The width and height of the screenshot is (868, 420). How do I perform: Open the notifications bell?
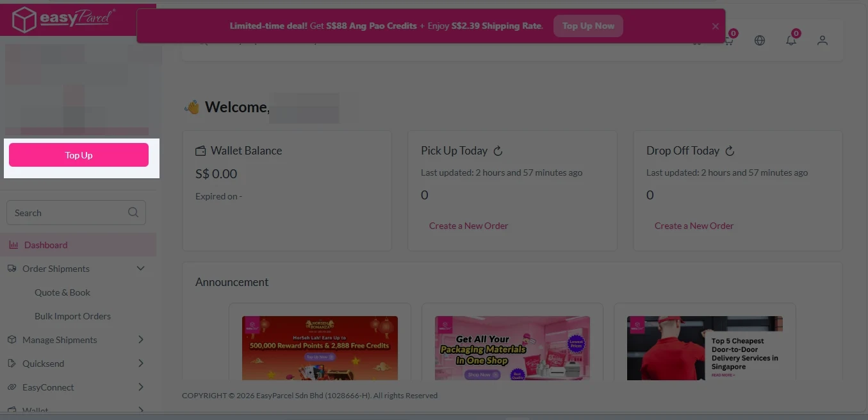(x=791, y=40)
